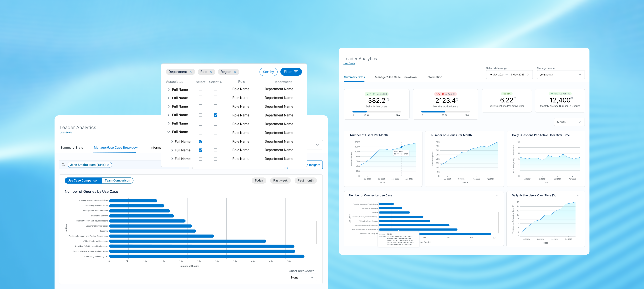Select Summary Stats tab in left panel
Viewport: 644px width, 289px height.
pos(72,148)
